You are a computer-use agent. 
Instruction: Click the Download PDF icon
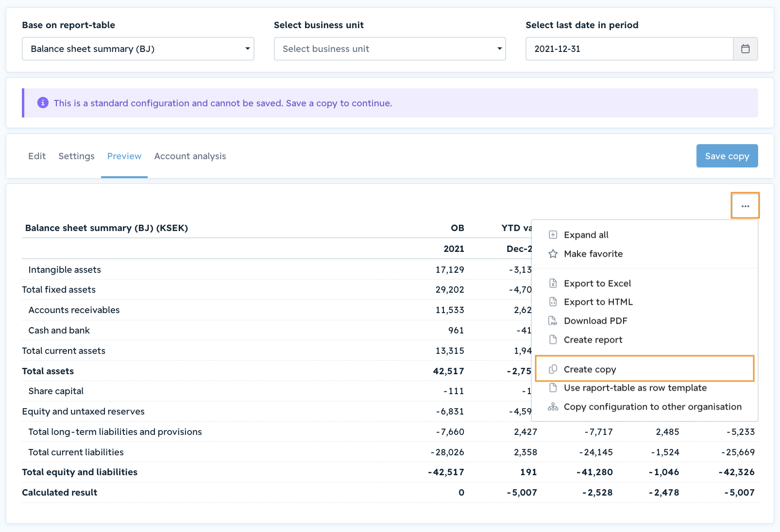(x=553, y=321)
